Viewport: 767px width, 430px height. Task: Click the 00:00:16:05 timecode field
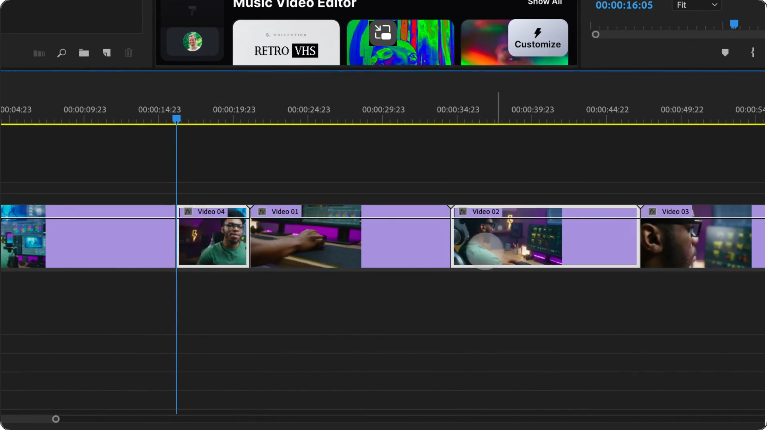pos(624,5)
